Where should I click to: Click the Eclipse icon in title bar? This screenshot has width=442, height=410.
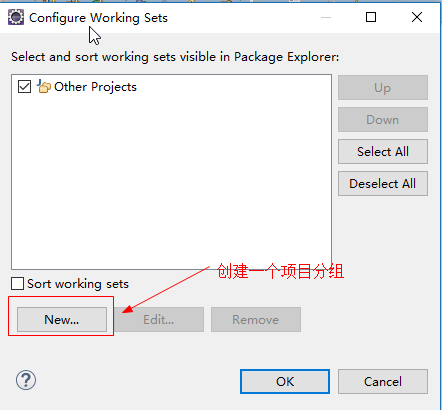[16, 17]
